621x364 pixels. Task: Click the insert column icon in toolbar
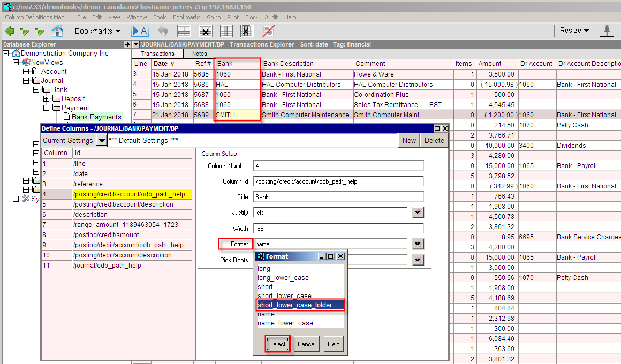[x=226, y=31]
